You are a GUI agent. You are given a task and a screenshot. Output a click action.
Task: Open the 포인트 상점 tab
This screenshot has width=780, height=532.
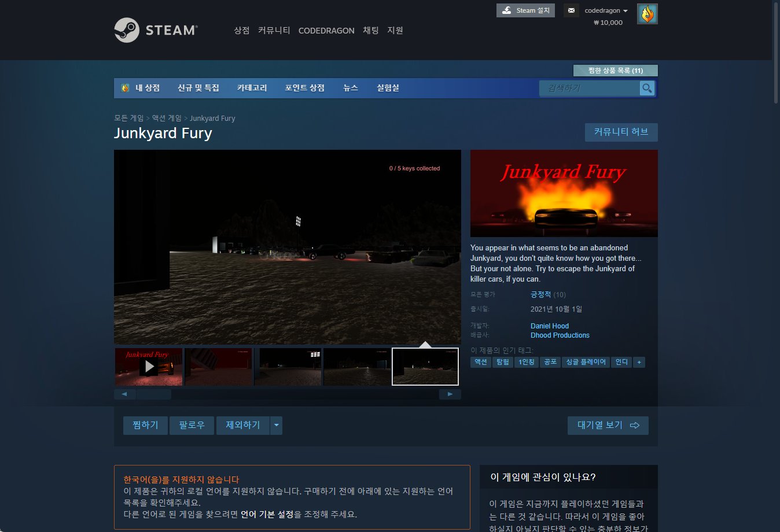pos(304,88)
